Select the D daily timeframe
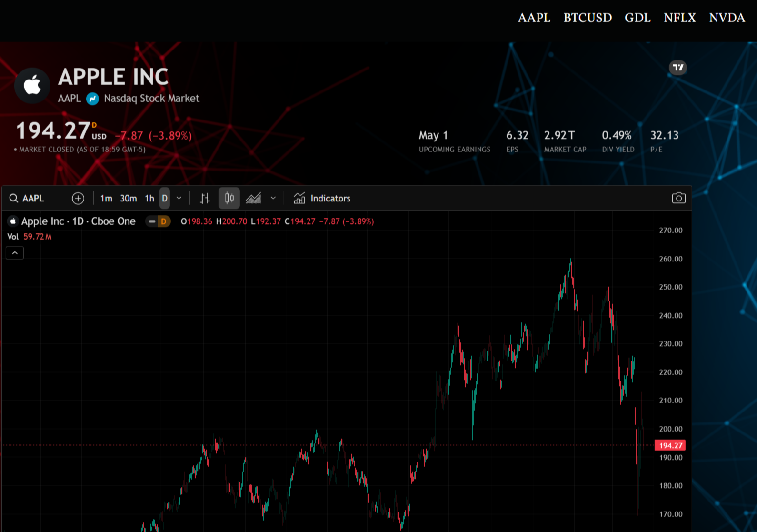The width and height of the screenshot is (757, 532). tap(165, 198)
